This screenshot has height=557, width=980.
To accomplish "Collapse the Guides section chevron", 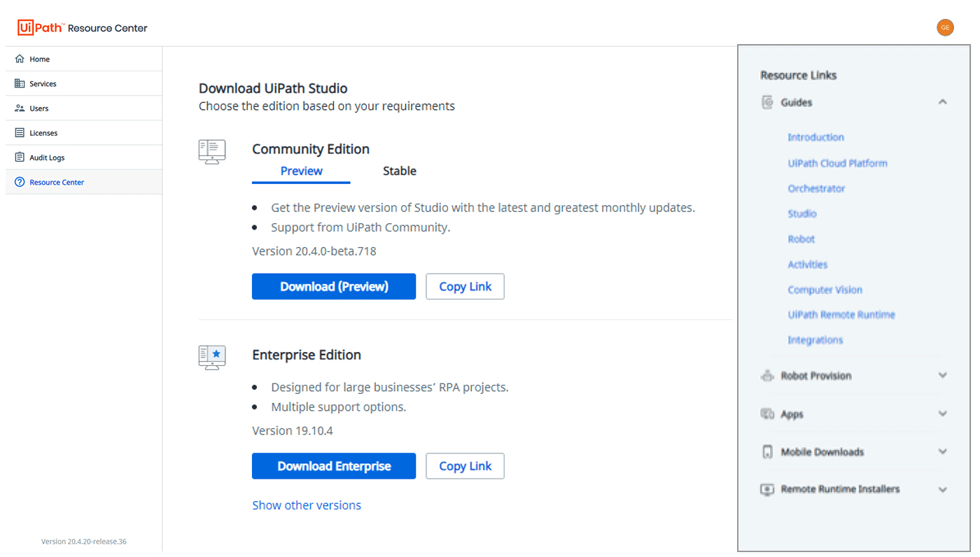I will (942, 102).
